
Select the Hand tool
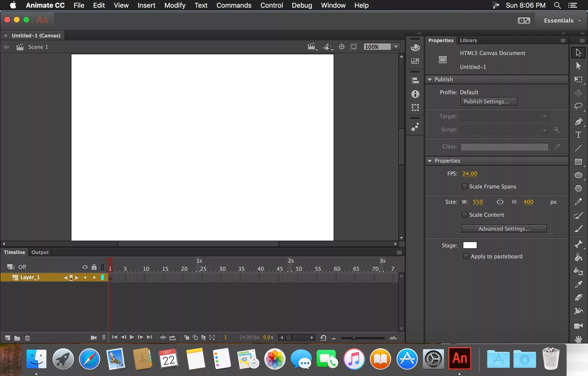click(x=578, y=339)
